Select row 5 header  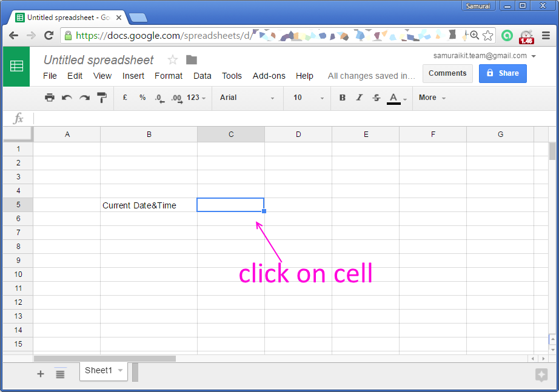18,205
